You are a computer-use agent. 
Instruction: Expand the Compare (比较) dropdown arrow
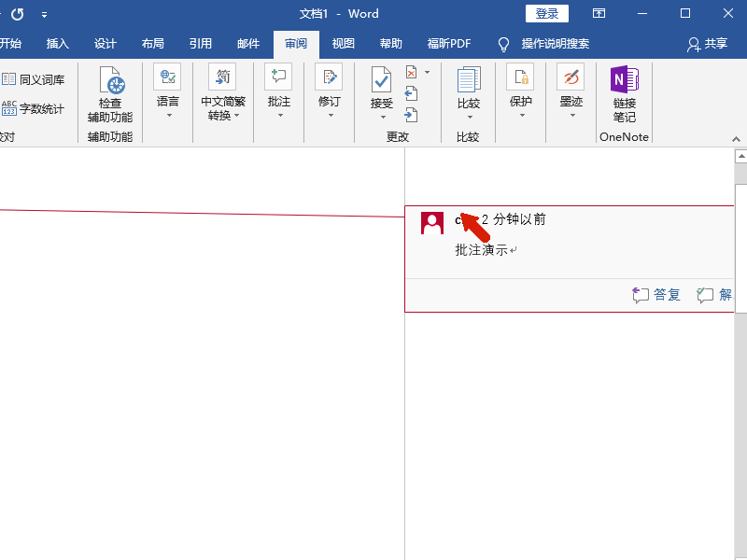[471, 118]
